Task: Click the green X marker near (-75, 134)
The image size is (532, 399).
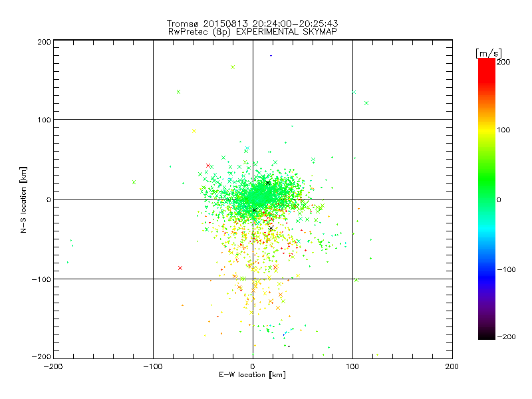Action: point(178,92)
